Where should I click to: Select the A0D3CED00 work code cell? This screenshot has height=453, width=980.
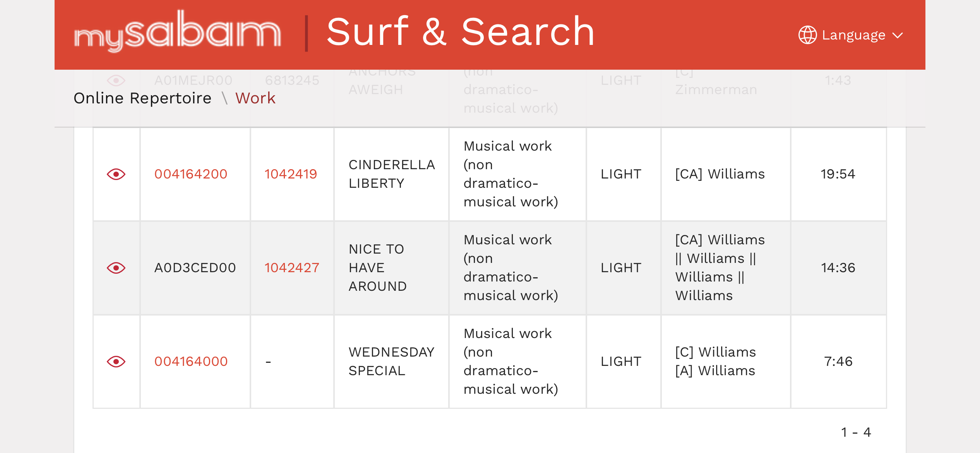tap(195, 268)
